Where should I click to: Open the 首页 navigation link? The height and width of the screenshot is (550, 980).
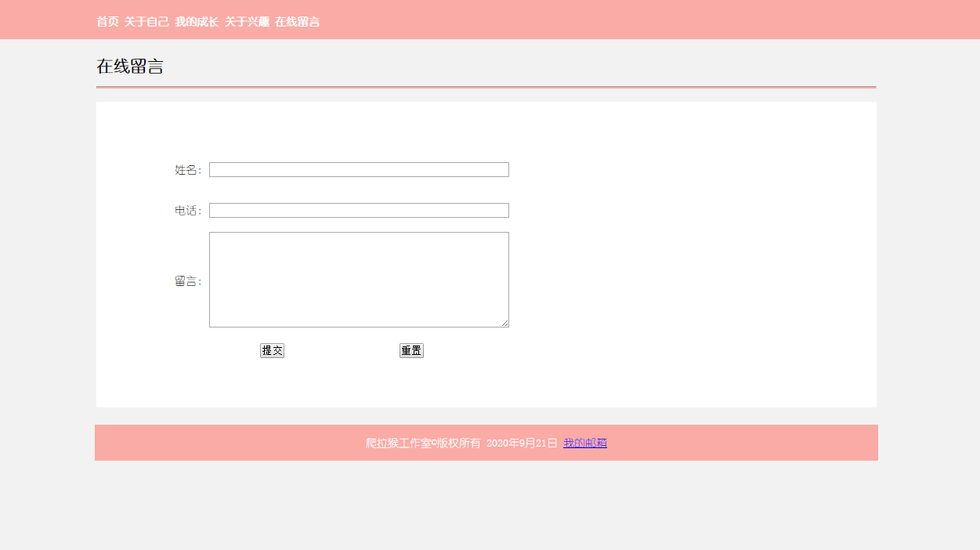107,22
